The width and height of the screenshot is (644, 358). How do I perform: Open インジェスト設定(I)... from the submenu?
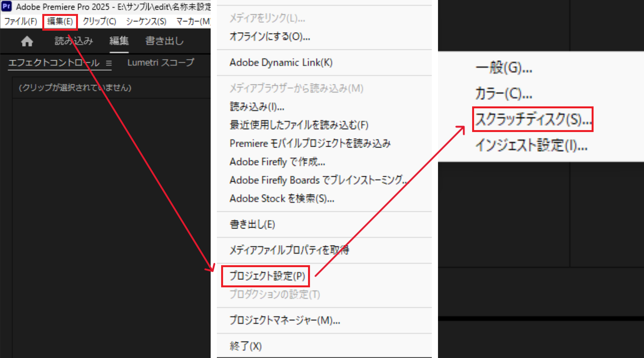click(x=531, y=145)
